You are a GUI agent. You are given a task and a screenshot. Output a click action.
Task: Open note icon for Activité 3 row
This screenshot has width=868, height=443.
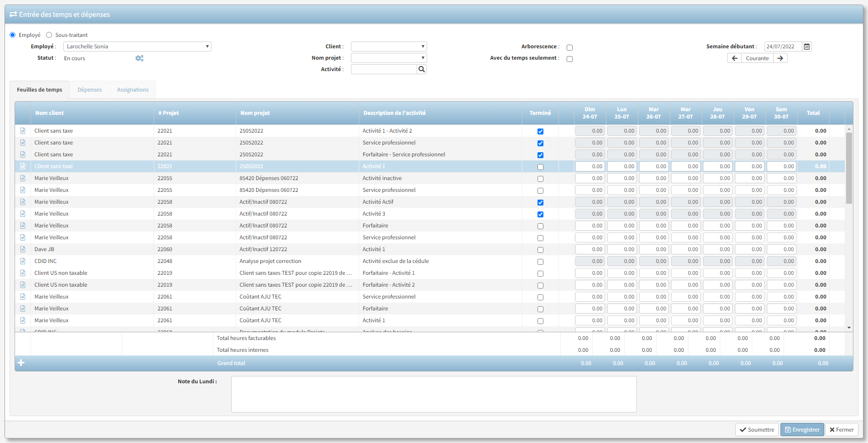coord(23,214)
